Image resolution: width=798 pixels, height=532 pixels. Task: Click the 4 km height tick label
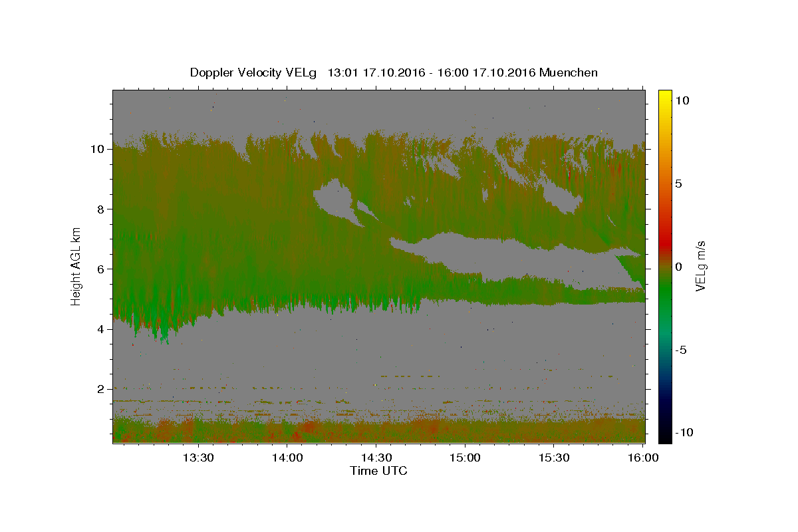pyautogui.click(x=100, y=329)
